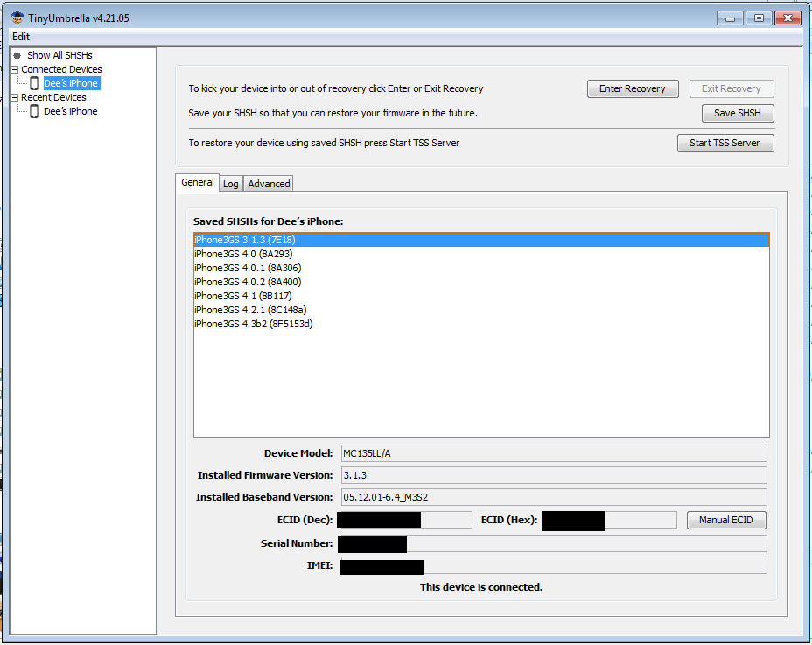The image size is (812, 645).
Task: Collapse the Connected Devices tree node
Action: pos(15,69)
